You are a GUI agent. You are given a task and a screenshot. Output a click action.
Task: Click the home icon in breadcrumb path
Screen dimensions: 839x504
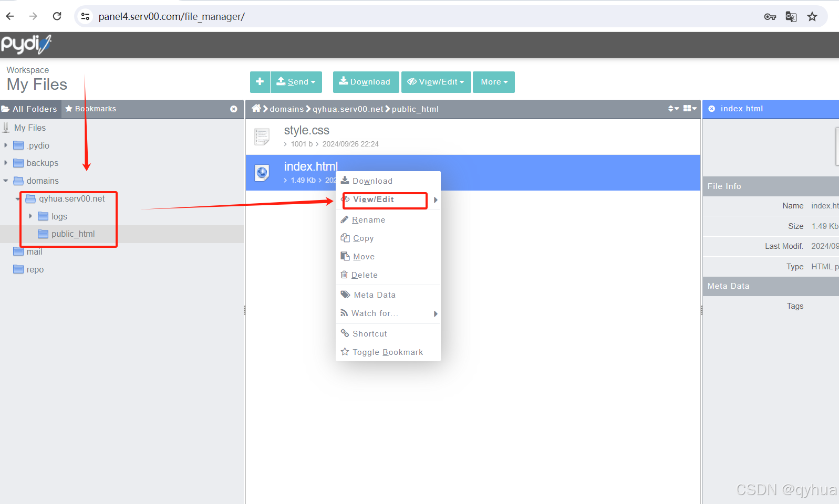pyautogui.click(x=256, y=109)
